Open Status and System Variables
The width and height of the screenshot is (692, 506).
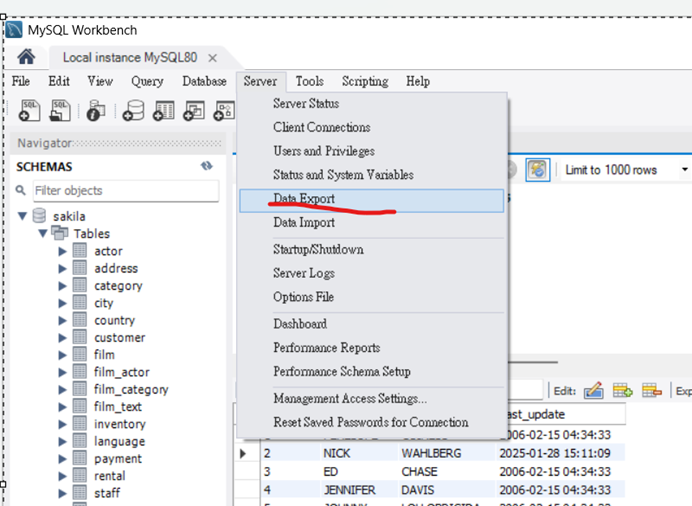(372, 175)
